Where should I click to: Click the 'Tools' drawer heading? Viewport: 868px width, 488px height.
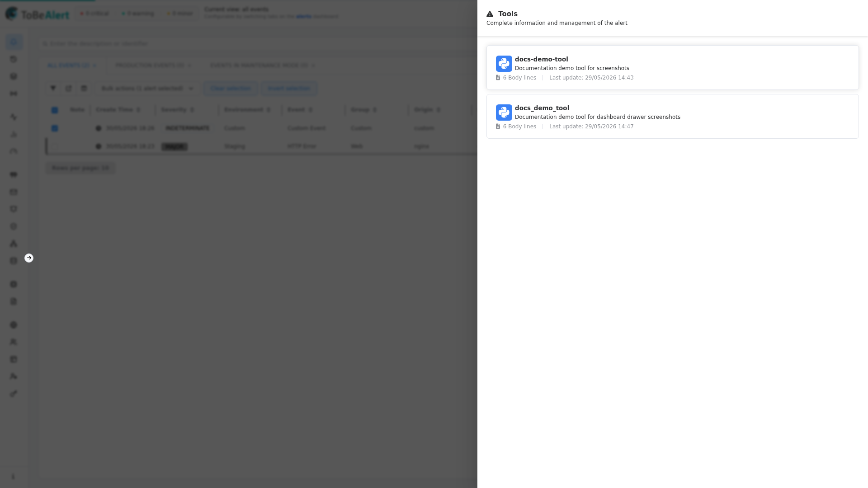click(x=508, y=14)
